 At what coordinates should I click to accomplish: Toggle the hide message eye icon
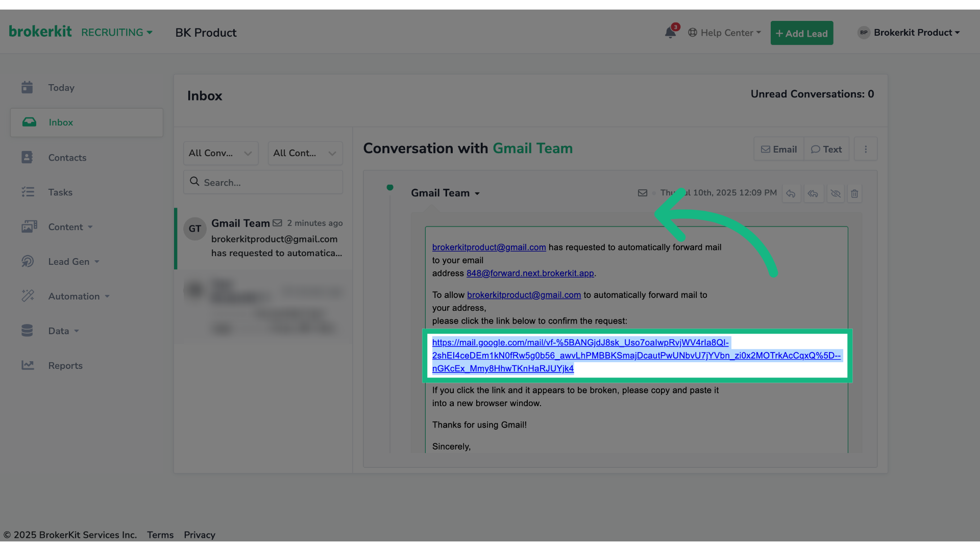pos(836,194)
